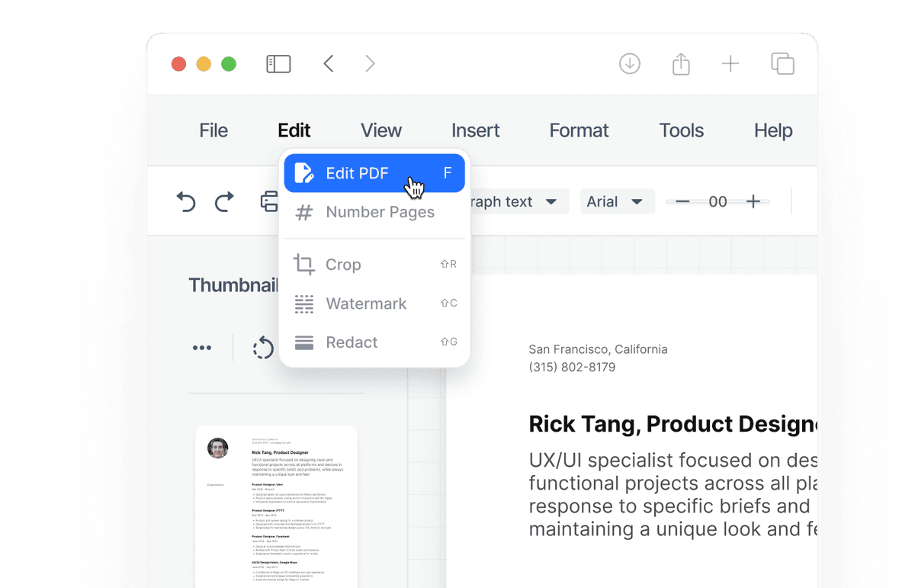Choose Watermark from the dropdown menu
Image resolution: width=915 pixels, height=588 pixels.
pos(374,304)
